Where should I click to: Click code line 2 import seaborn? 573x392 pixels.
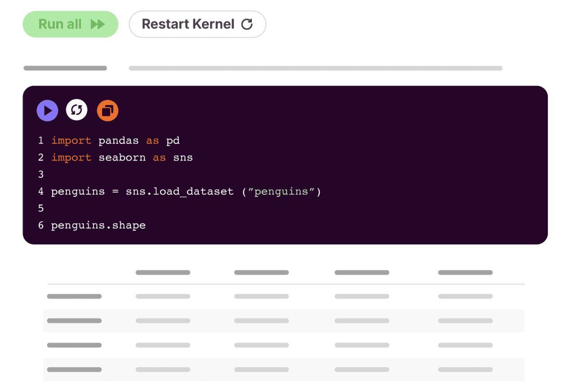[122, 158]
